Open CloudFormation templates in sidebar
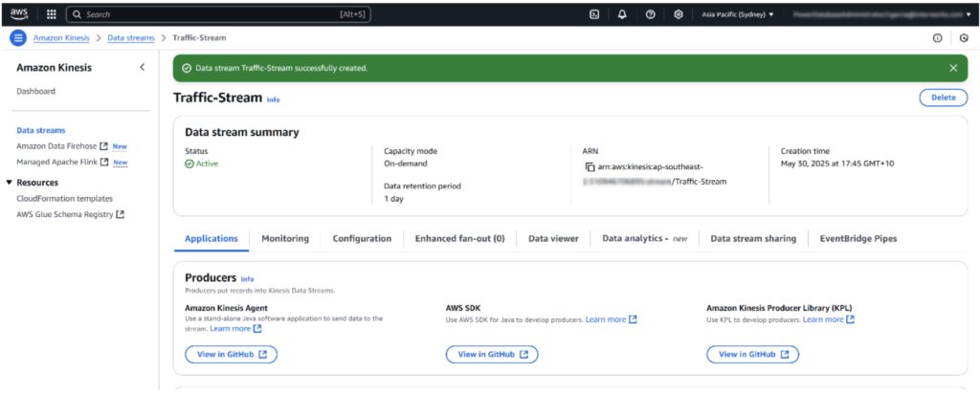 click(x=64, y=199)
